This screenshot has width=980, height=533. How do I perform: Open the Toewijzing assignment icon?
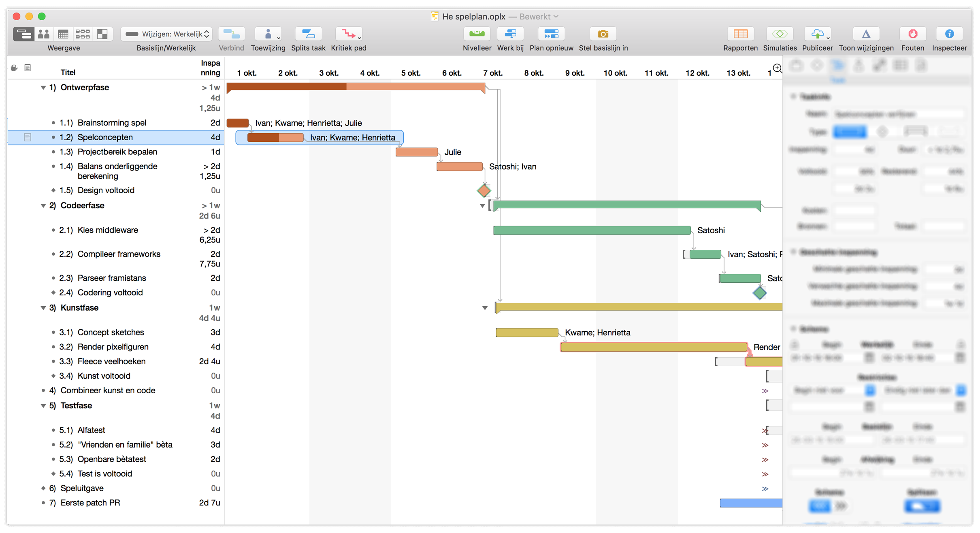pos(268,34)
